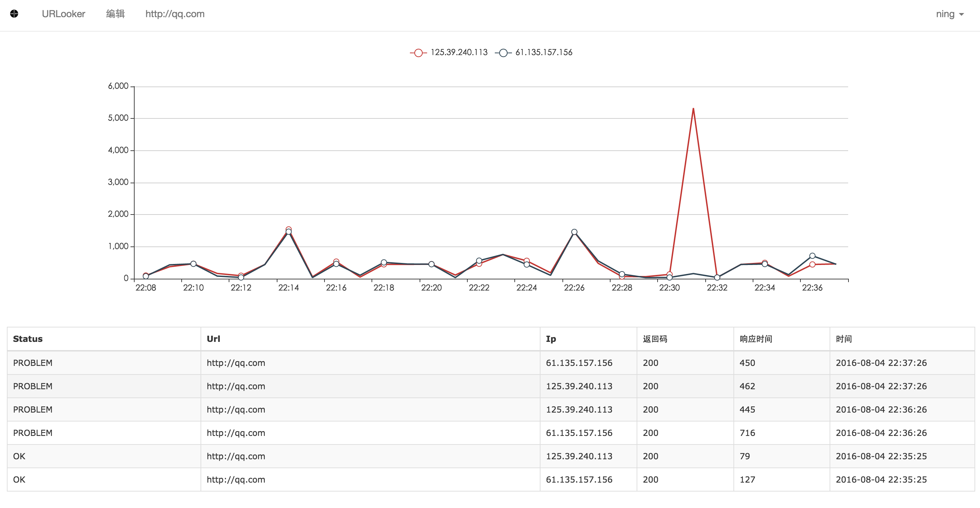
Task: Click the globe logo icon
Action: [x=14, y=14]
